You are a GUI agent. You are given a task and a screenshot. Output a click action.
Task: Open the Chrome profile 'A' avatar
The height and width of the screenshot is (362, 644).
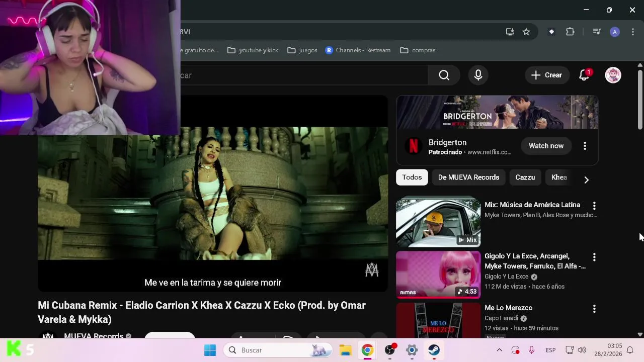pyautogui.click(x=614, y=32)
